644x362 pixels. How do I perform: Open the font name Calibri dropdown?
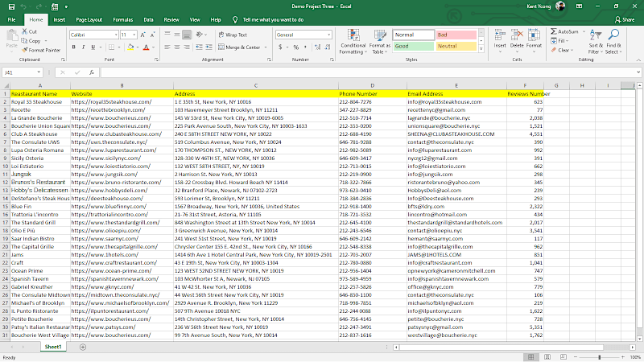pyautogui.click(x=116, y=35)
